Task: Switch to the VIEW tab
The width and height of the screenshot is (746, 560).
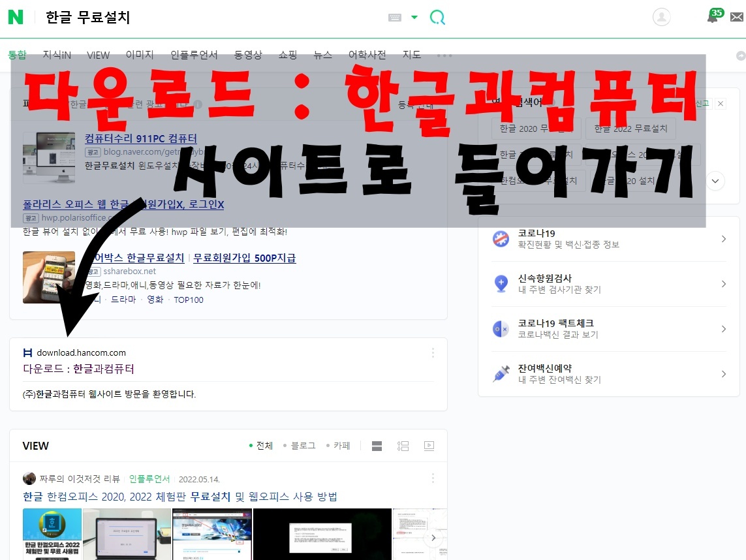Action: pyautogui.click(x=98, y=55)
